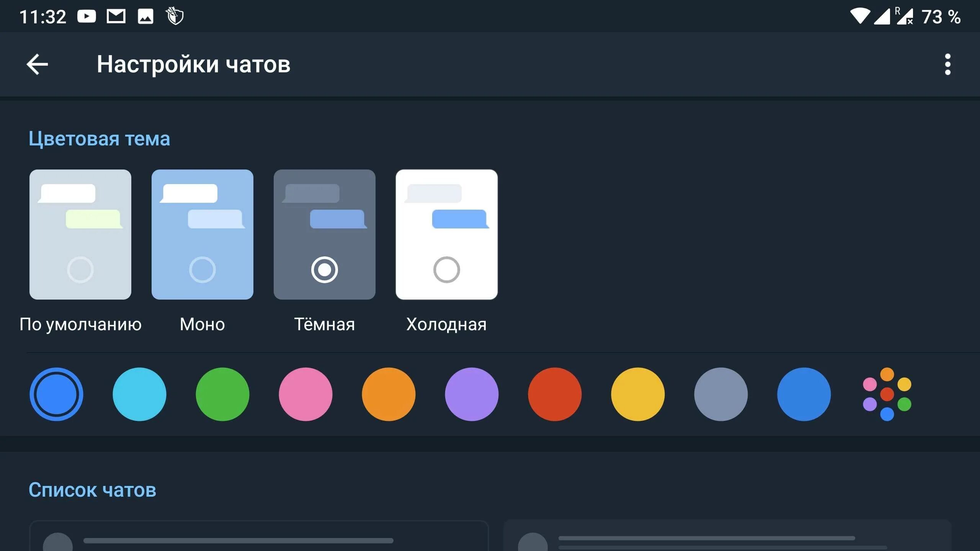The width and height of the screenshot is (980, 551).
Task: Tap the shield notification icon
Action: [175, 16]
